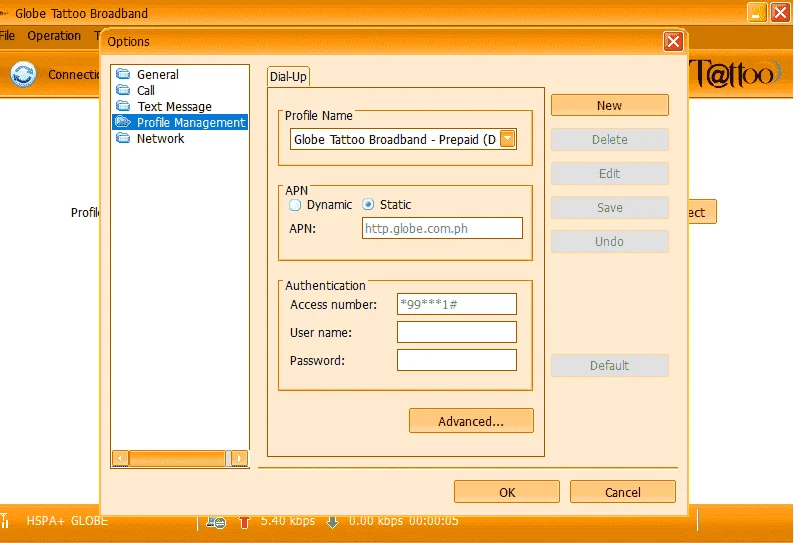The image size is (794, 543).
Task: Click the User name field
Action: [457, 332]
